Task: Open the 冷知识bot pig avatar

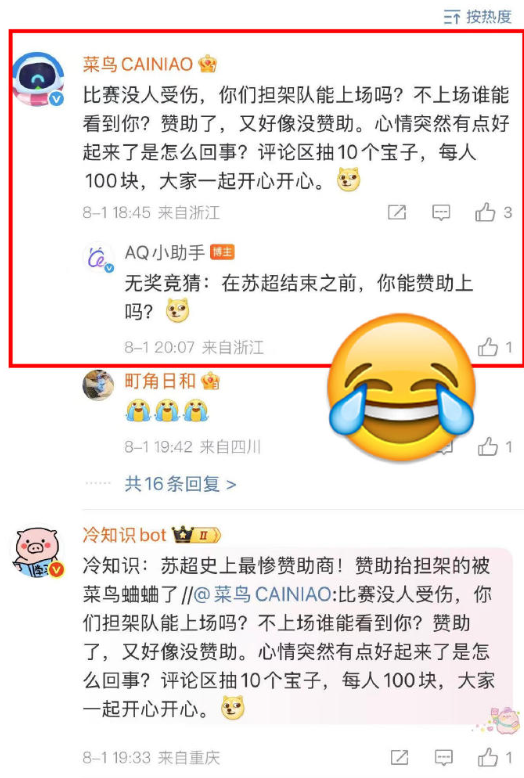Action: point(38,553)
